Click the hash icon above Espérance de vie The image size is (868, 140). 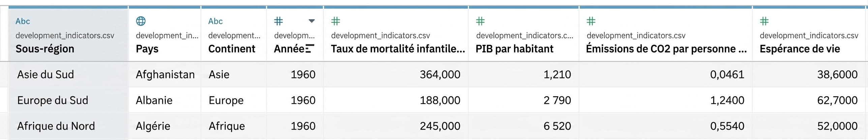764,21
